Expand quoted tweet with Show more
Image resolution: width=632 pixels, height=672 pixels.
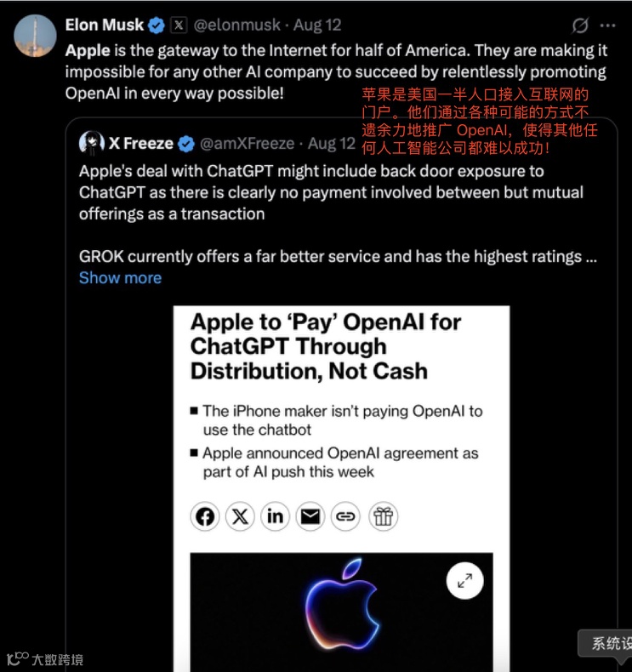pos(121,277)
